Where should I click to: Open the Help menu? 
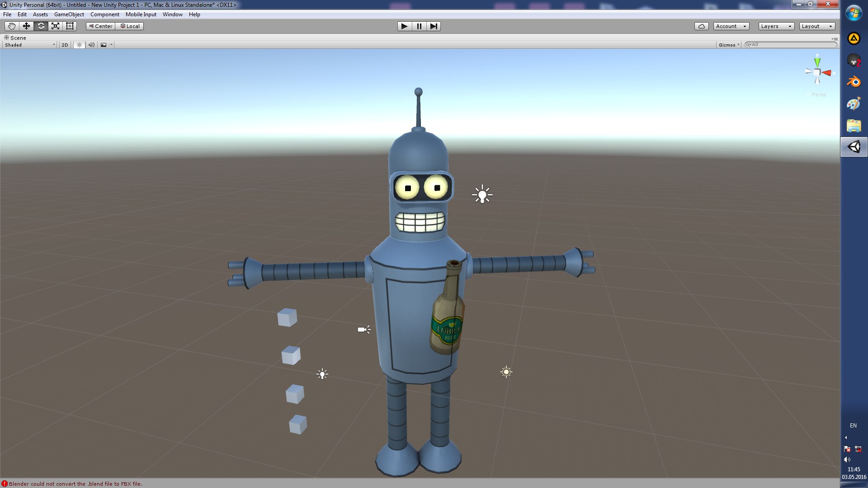[194, 14]
